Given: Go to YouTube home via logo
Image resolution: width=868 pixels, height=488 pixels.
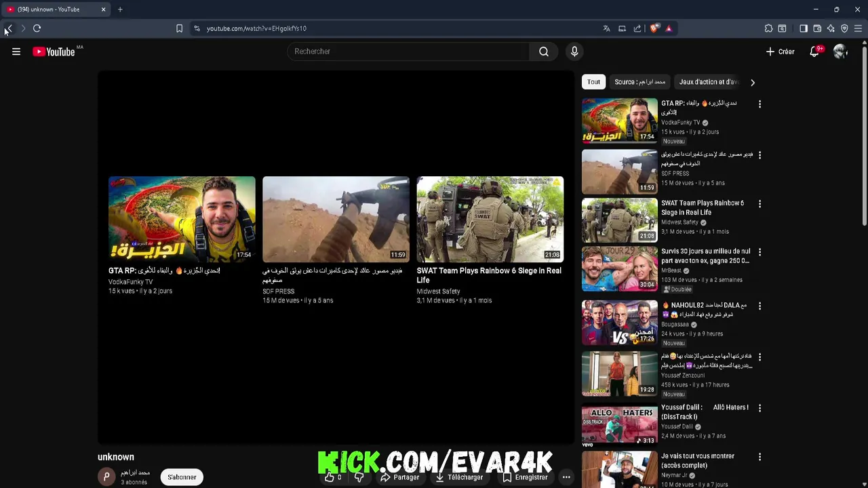Looking at the screenshot, I should 54,52.
